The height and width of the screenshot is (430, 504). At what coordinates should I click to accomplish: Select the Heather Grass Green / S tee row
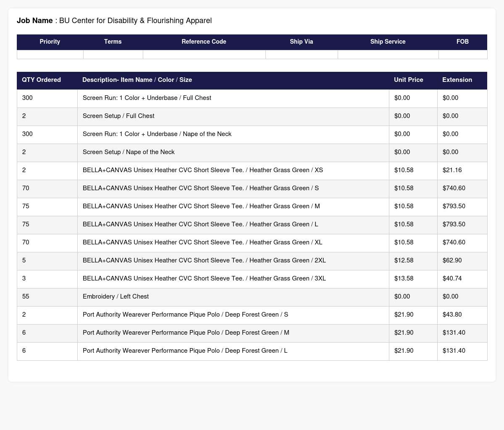click(252, 188)
